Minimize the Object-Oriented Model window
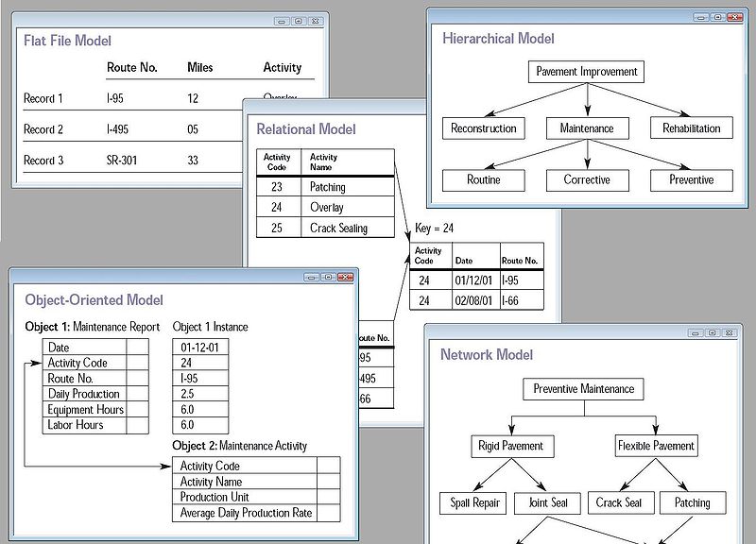The width and height of the screenshot is (756, 544). (x=312, y=277)
